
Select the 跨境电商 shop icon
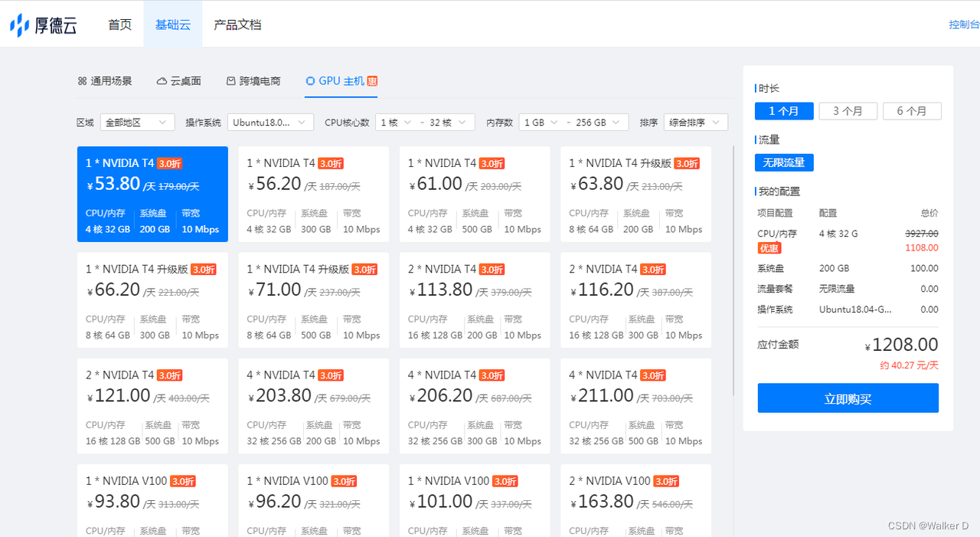pos(231,81)
